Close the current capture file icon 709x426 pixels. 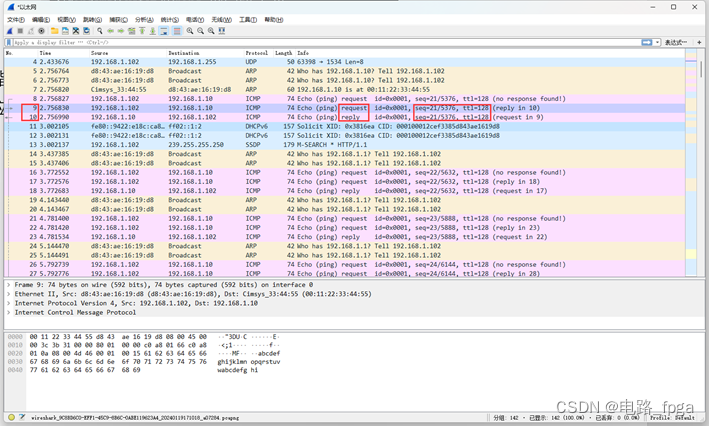pos(76,31)
